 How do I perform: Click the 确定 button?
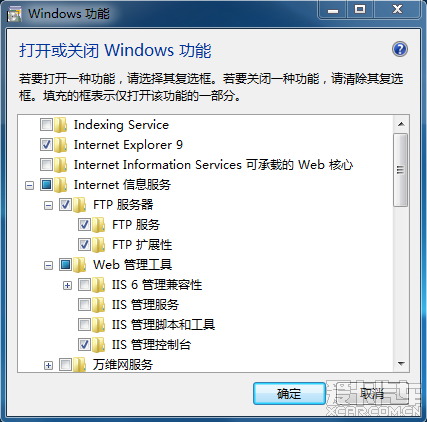tap(289, 394)
